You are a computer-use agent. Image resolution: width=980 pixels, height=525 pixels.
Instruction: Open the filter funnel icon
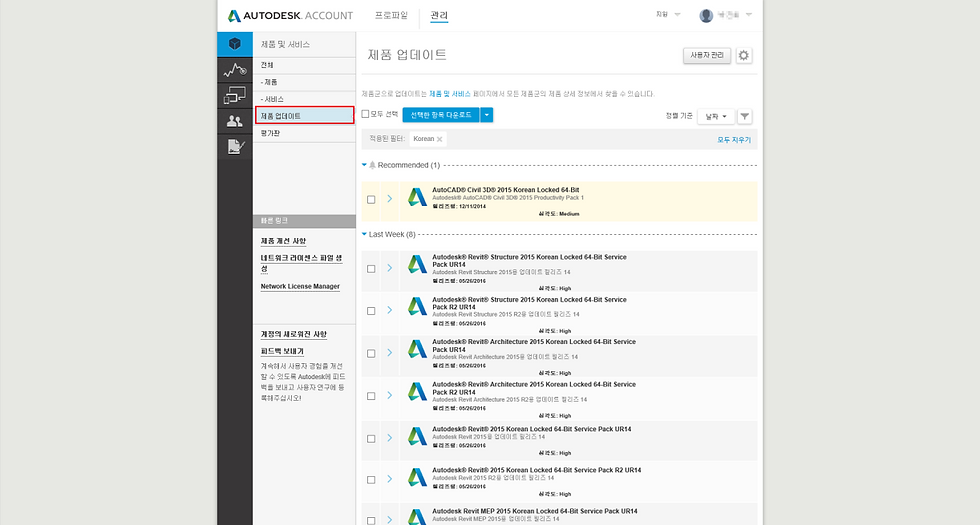(744, 116)
